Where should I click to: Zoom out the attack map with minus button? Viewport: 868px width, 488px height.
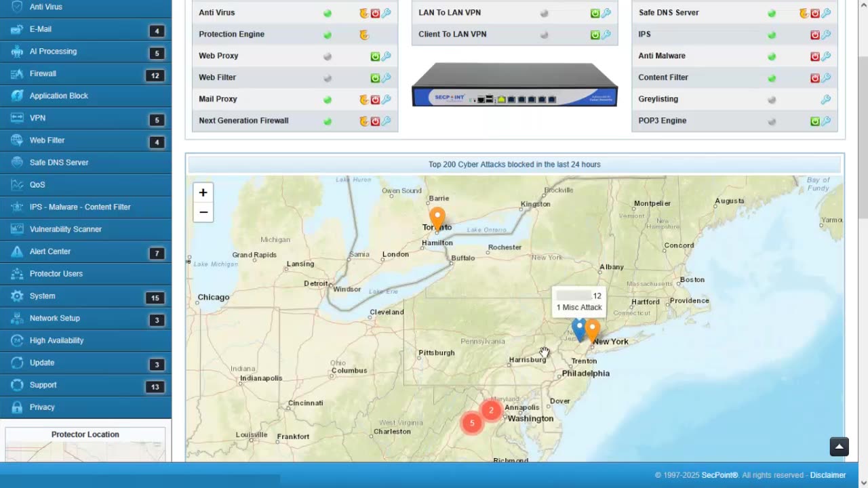[x=203, y=212]
